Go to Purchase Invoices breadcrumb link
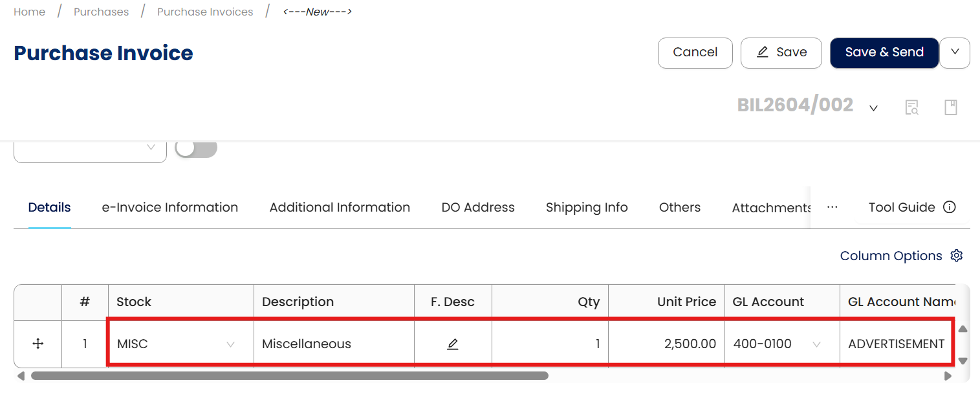This screenshot has height=398, width=980. coord(205,12)
